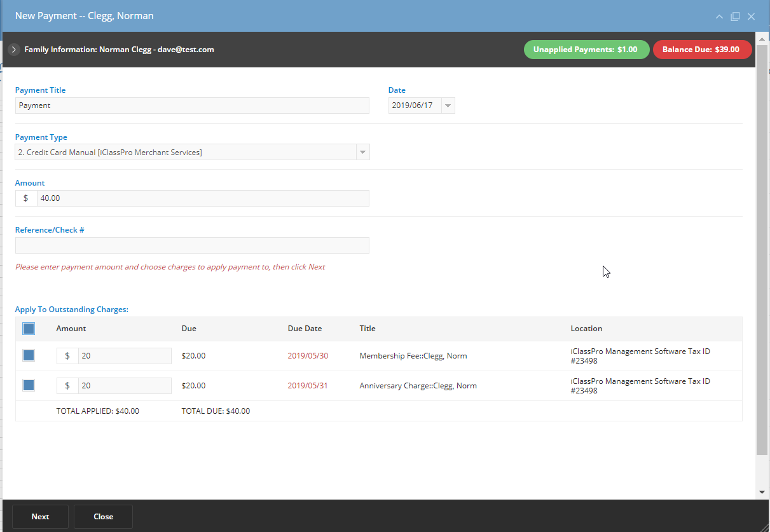Expand the Family Information arrow icon
The height and width of the screenshot is (532, 770).
click(x=14, y=50)
